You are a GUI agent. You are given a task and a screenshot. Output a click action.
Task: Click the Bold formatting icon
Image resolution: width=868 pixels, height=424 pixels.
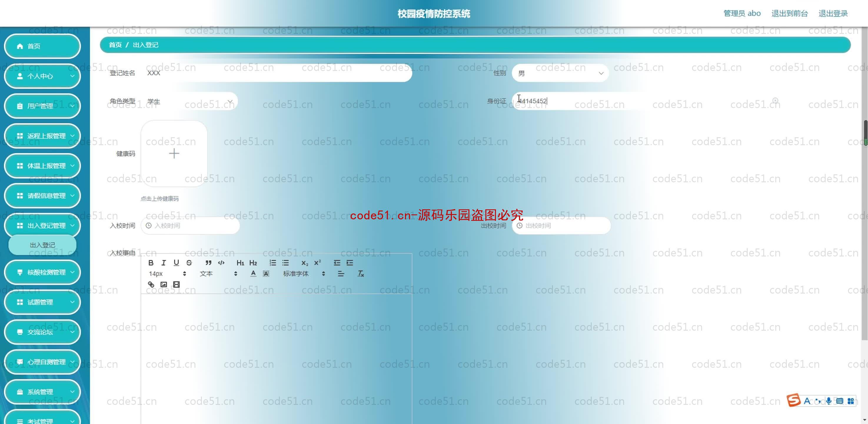point(151,263)
